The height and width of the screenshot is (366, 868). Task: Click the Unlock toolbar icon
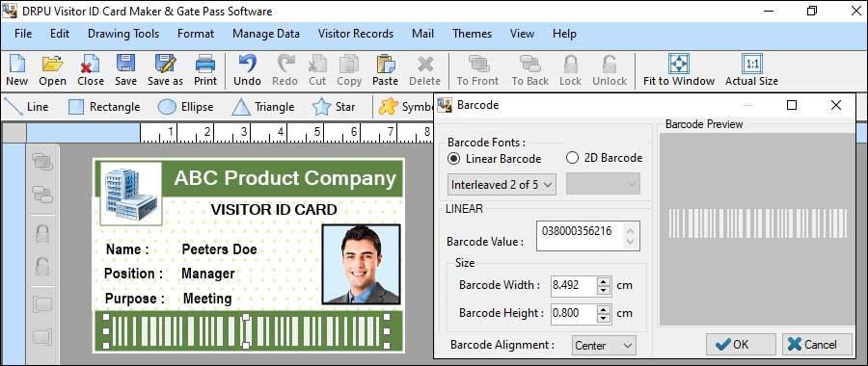pos(610,69)
